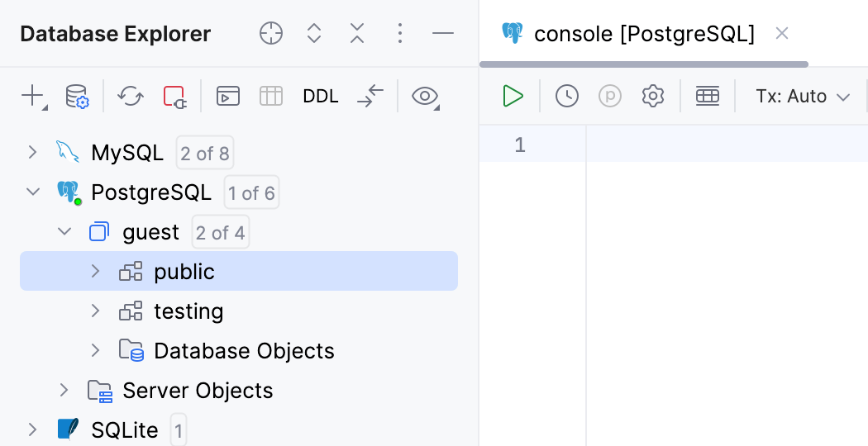This screenshot has height=446, width=868.
Task: Open Database Explorer options menu
Action: click(400, 33)
